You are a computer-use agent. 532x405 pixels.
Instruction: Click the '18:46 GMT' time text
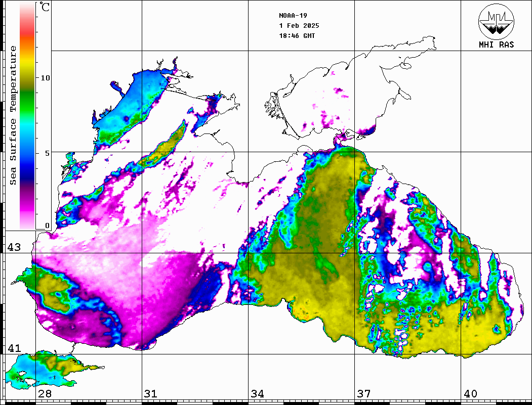point(297,36)
